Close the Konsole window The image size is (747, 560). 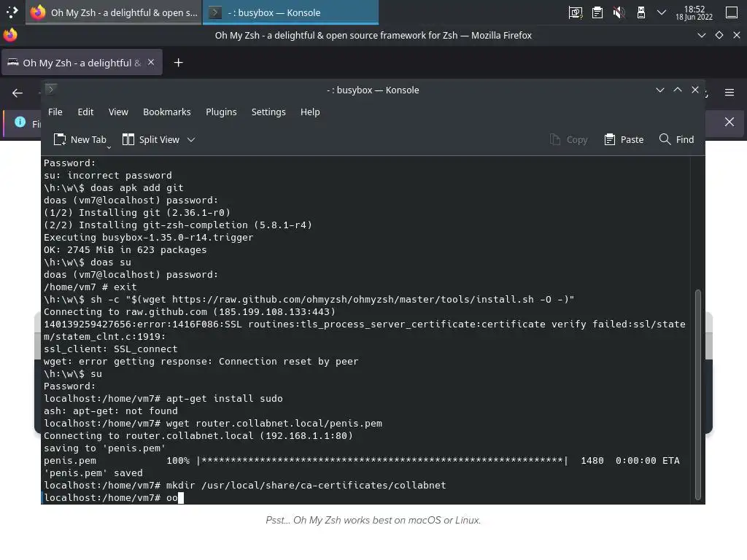pos(695,90)
